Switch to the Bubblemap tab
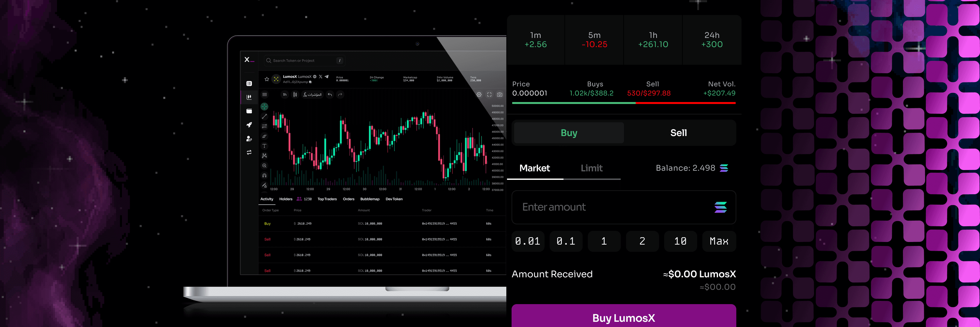980x327 pixels. pyautogui.click(x=370, y=199)
